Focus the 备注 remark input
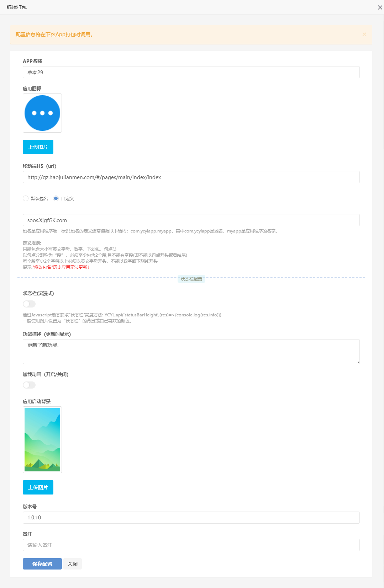Screen dimensions: 384x588 [191, 545]
